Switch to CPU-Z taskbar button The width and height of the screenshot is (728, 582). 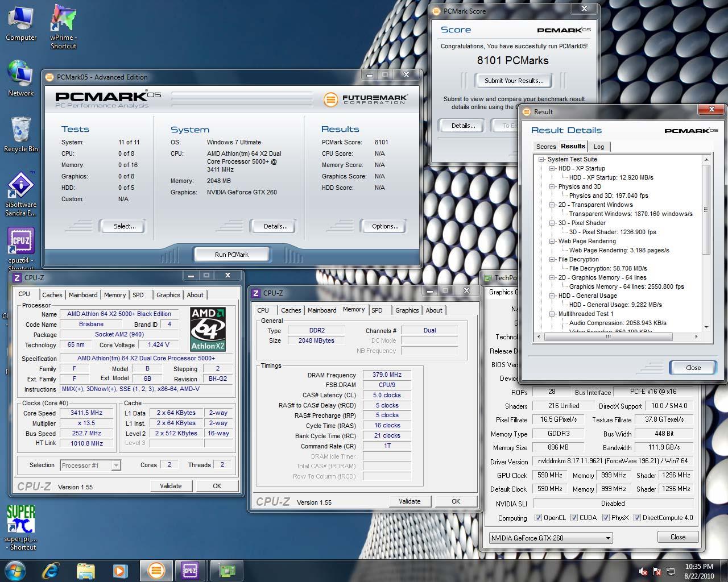pyautogui.click(x=190, y=570)
